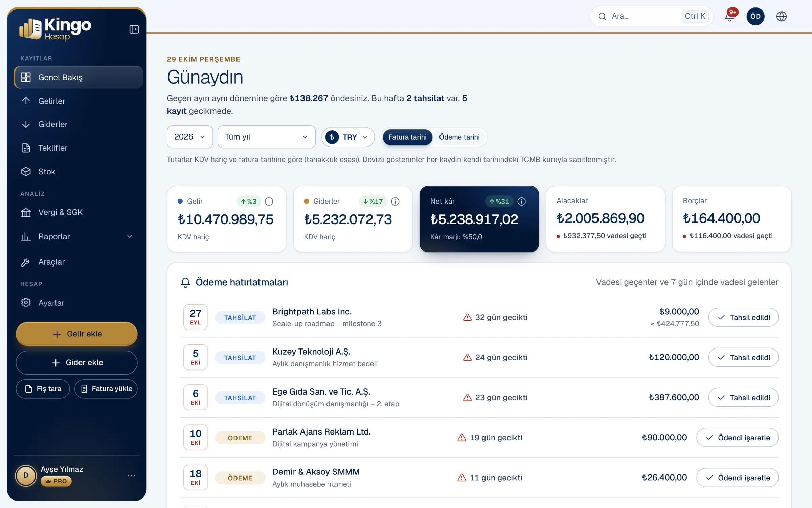The height and width of the screenshot is (508, 812).
Task: Click the Gelir ekle button
Action: [77, 334]
